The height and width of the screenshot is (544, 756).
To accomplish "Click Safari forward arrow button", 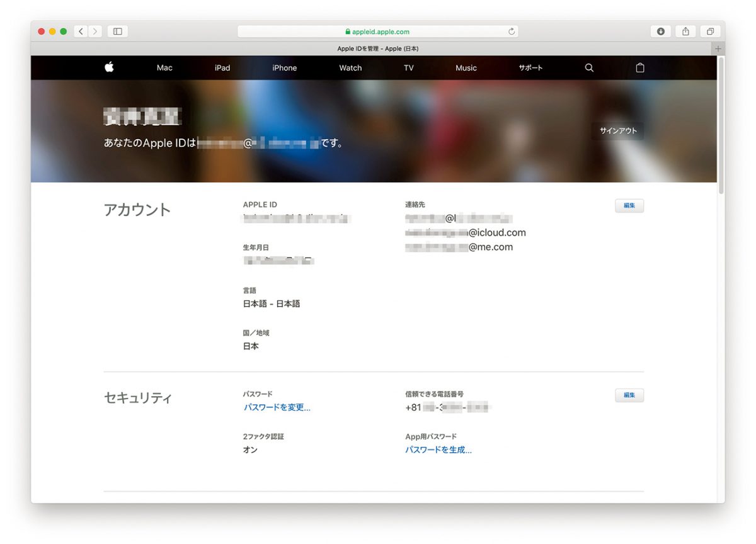I will 95,31.
